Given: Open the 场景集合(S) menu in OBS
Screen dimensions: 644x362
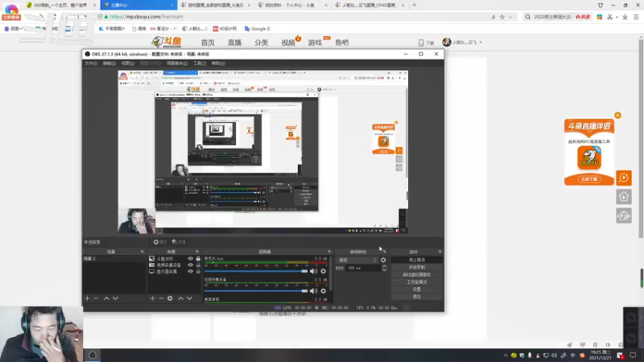Looking at the screenshot, I should [x=177, y=64].
